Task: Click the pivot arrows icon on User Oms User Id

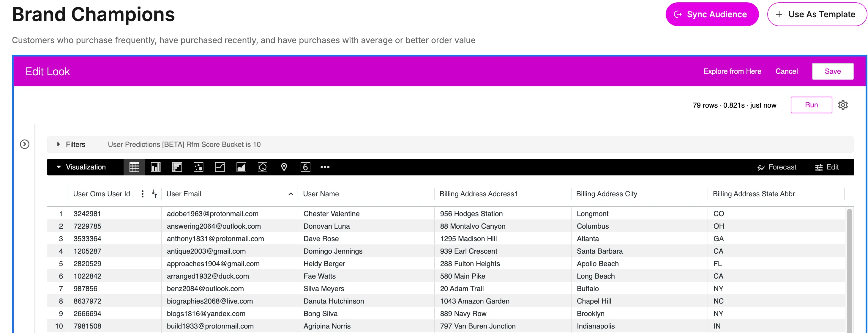Action: tap(154, 194)
